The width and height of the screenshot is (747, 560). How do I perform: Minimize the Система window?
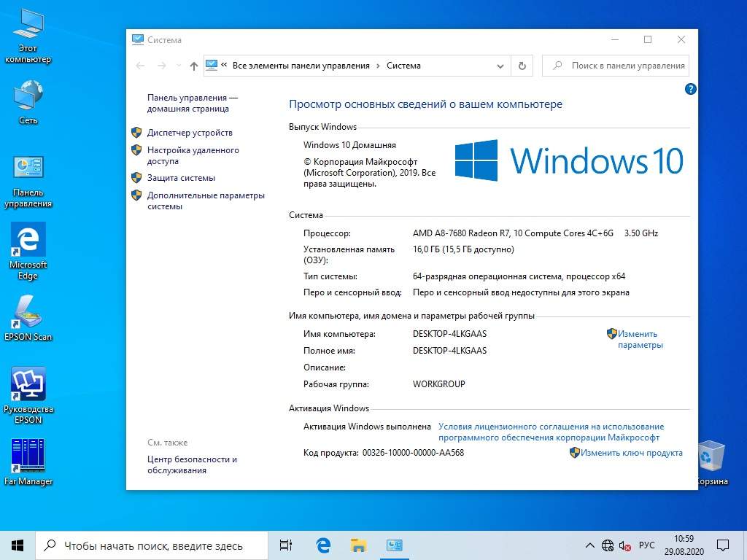[x=615, y=39]
